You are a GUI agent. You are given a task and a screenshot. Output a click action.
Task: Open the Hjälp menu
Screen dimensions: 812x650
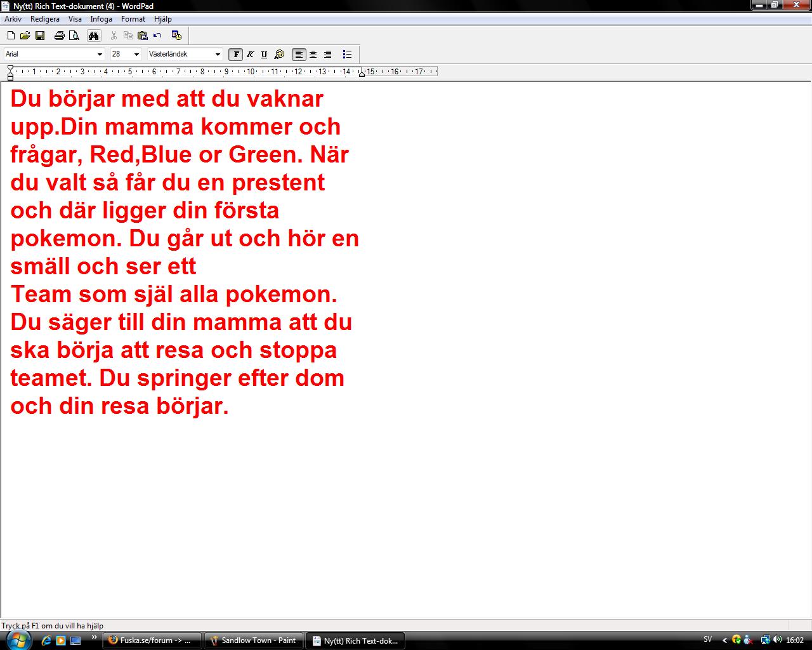(x=163, y=19)
